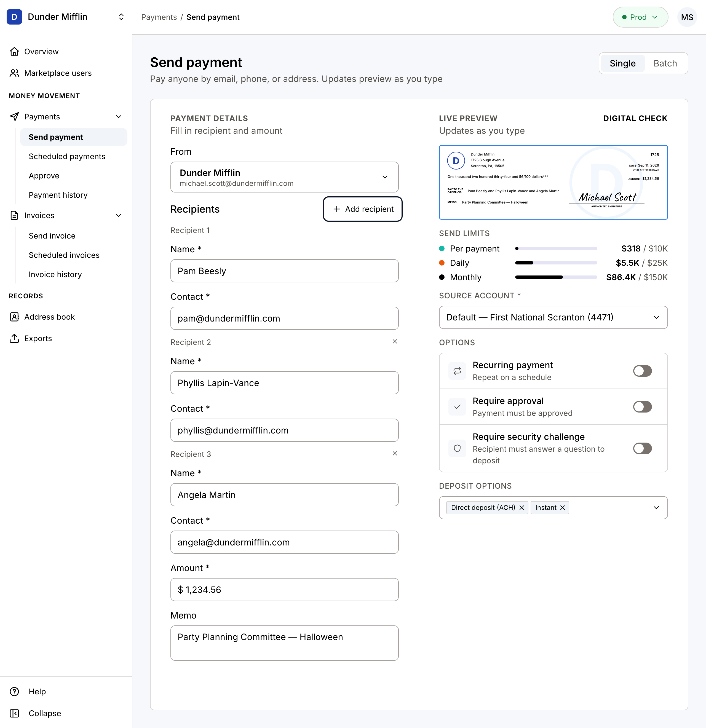
Task: Click the Dunder Mifflin D logo
Action: click(14, 17)
